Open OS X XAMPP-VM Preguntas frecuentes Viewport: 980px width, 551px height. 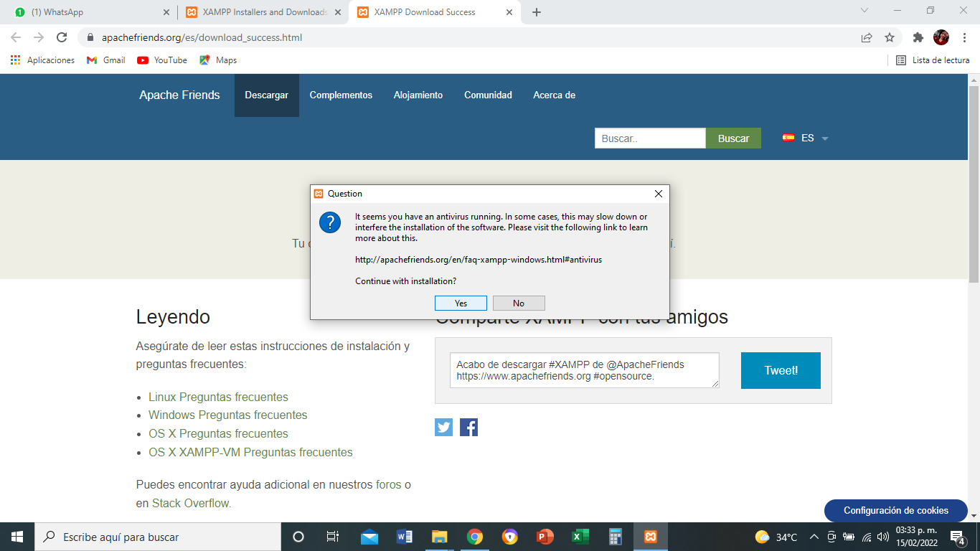(x=250, y=453)
